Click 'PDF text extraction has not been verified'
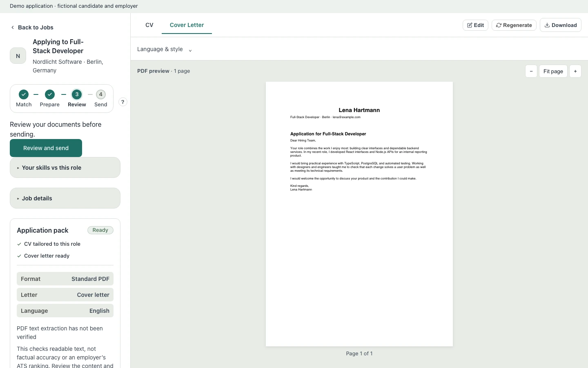 pyautogui.click(x=60, y=332)
